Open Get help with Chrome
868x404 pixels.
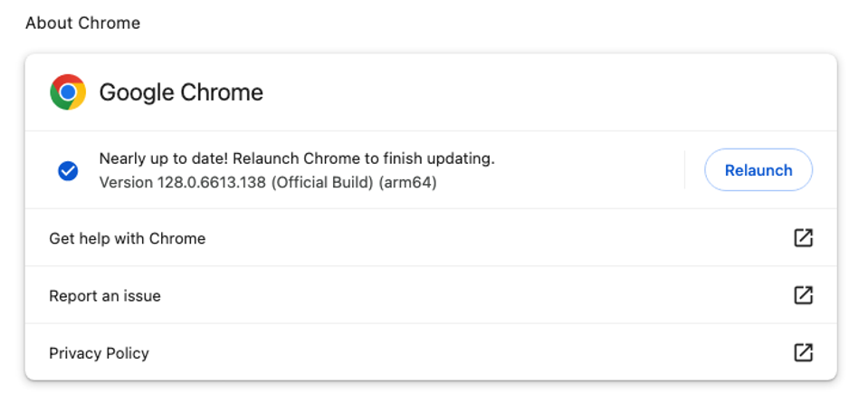tap(128, 238)
